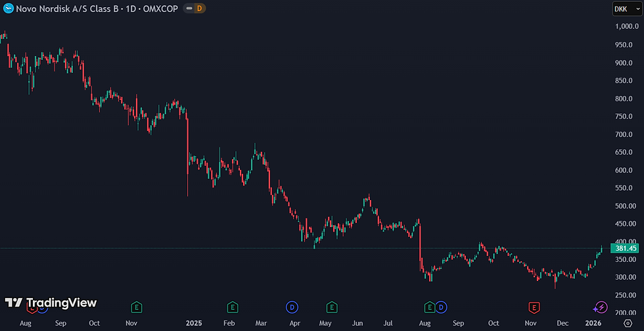644x331 pixels.
Task: Click the orange D delayed-data indicator
Action: coord(200,8)
